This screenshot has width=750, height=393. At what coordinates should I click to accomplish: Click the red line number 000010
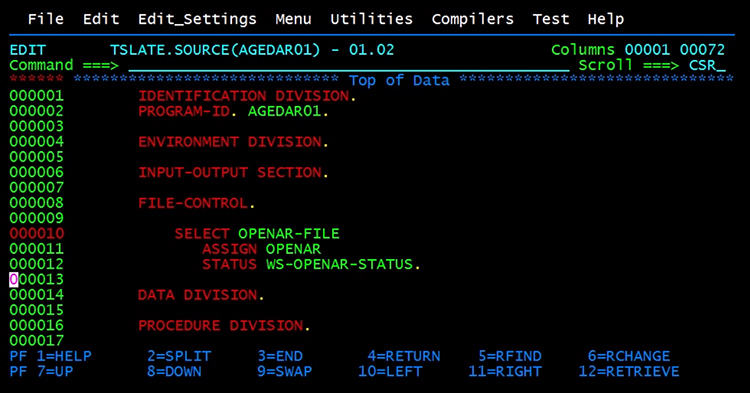point(37,234)
